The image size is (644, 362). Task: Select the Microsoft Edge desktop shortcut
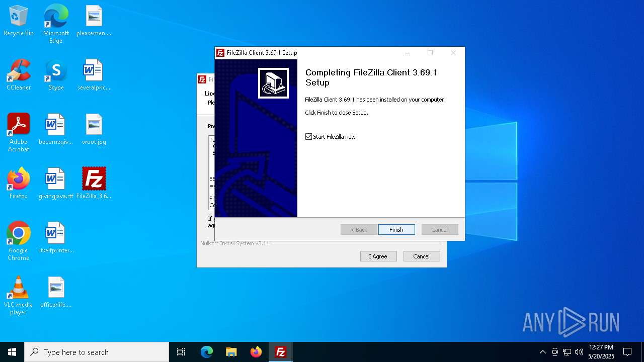click(56, 24)
